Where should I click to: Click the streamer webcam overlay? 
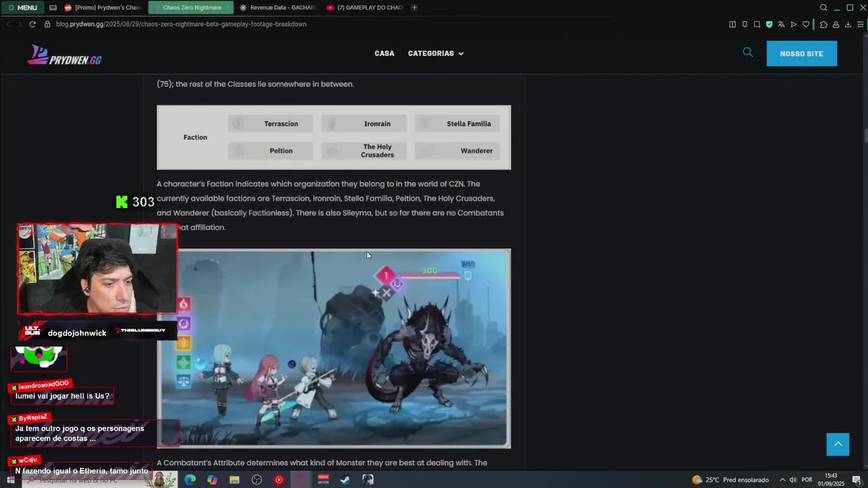(x=97, y=269)
